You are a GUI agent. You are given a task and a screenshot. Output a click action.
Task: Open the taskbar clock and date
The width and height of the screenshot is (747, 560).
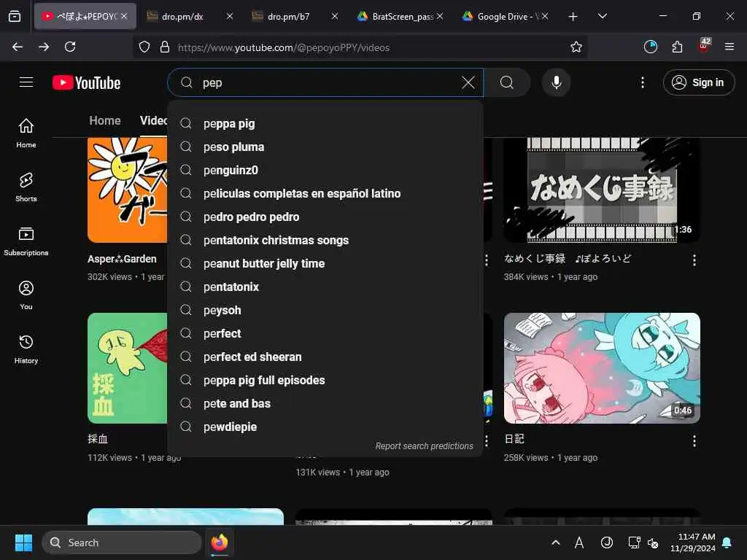click(x=693, y=542)
